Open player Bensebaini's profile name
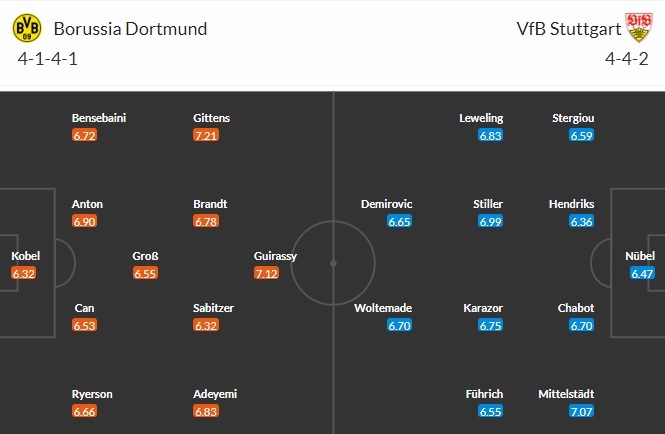The height and width of the screenshot is (434, 665). pos(99,118)
